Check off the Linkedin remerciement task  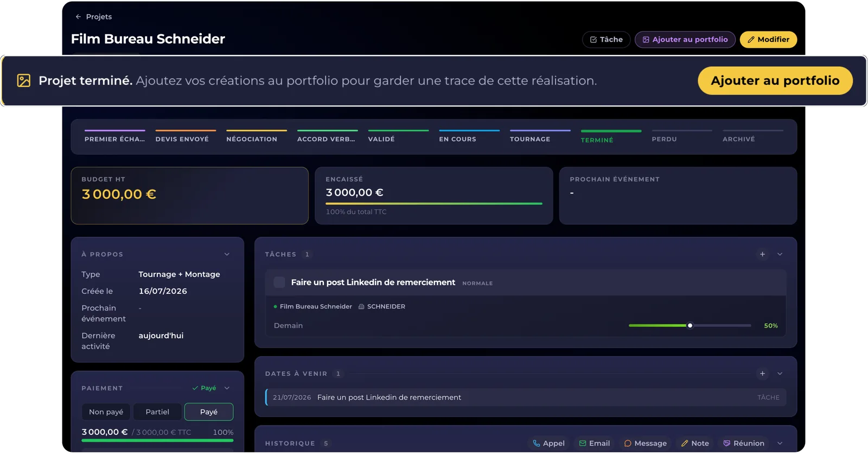(x=279, y=282)
